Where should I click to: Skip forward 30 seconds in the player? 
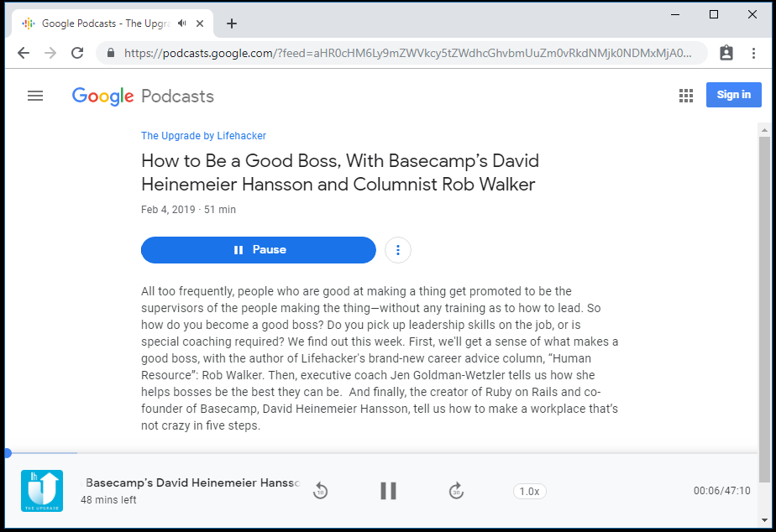click(456, 491)
